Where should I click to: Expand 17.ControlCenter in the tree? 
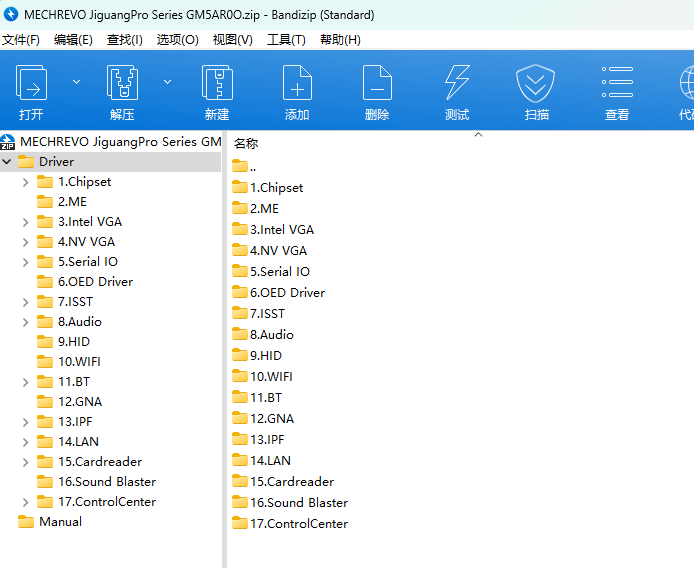[26, 502]
